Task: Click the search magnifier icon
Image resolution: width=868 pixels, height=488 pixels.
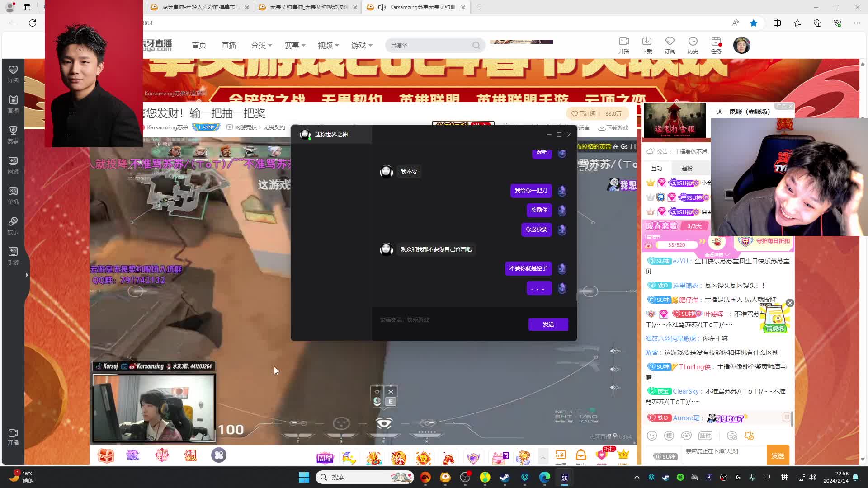Action: click(476, 45)
